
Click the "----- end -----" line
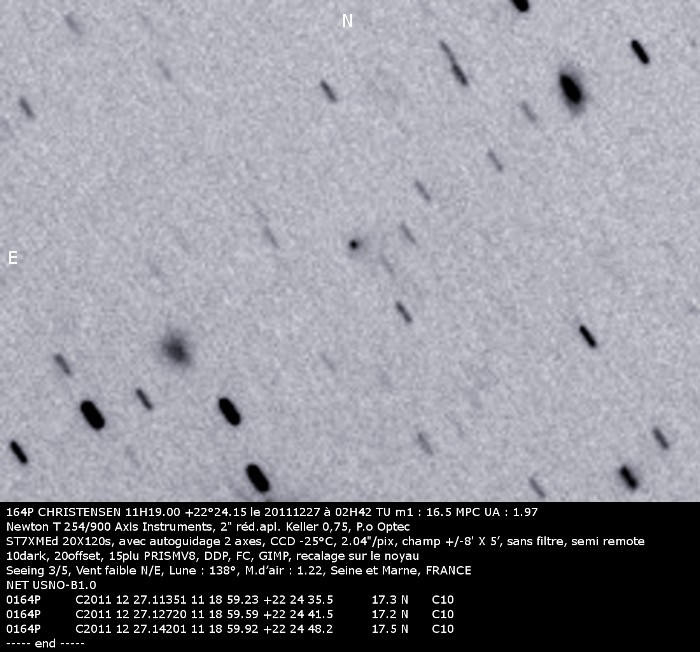[46, 644]
